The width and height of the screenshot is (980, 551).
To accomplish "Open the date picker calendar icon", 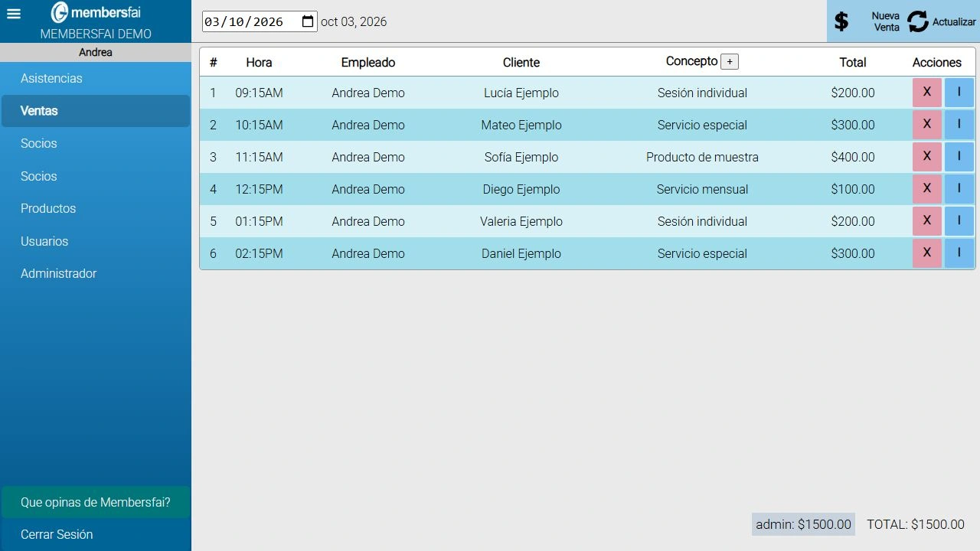I will (308, 21).
